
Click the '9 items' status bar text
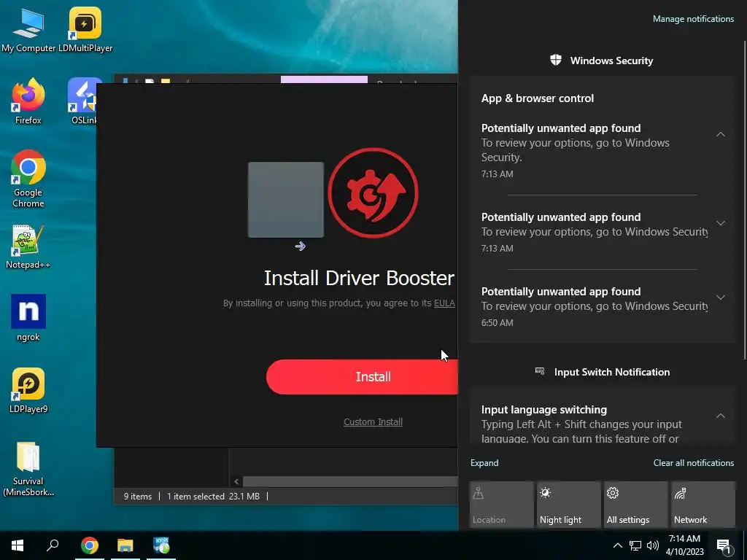tap(138, 496)
